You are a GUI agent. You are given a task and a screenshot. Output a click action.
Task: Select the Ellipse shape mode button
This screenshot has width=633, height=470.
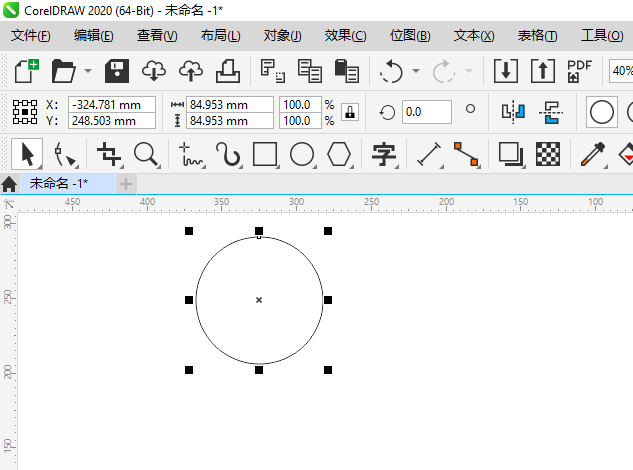[602, 112]
